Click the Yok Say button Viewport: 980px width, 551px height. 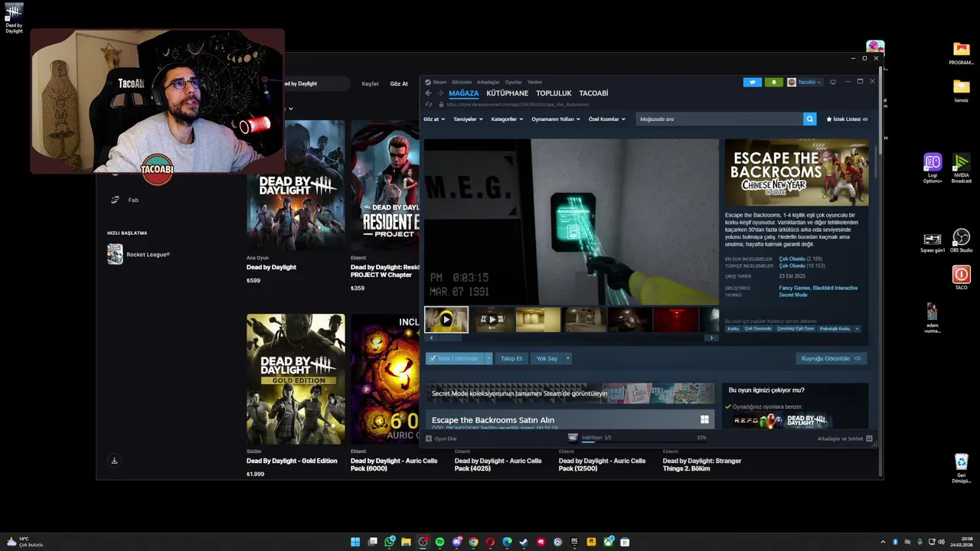[547, 358]
